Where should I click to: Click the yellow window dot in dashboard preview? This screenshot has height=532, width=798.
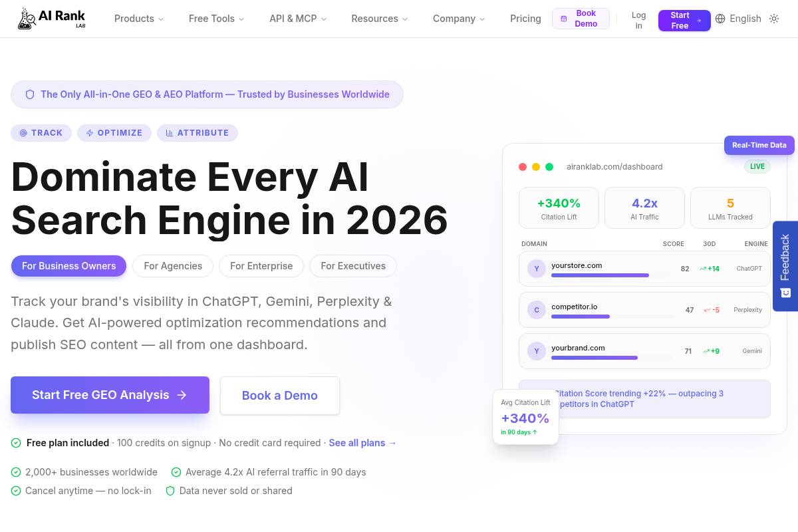pyautogui.click(x=536, y=167)
